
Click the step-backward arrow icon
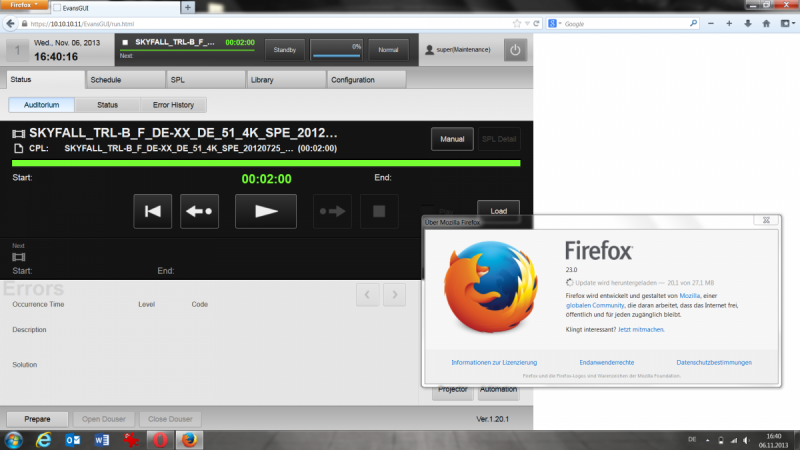[200, 211]
